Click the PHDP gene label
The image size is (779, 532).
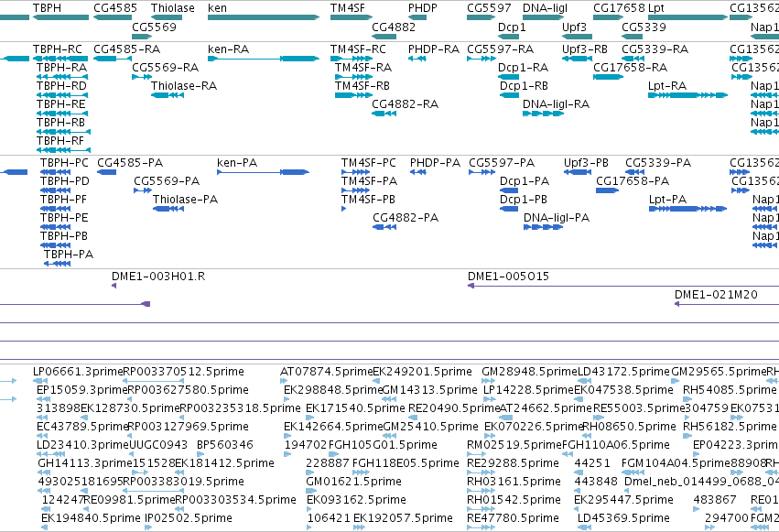423,8
